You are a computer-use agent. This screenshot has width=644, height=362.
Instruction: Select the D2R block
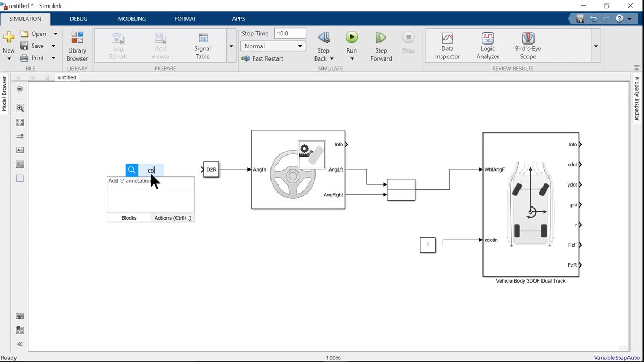pos(211,169)
